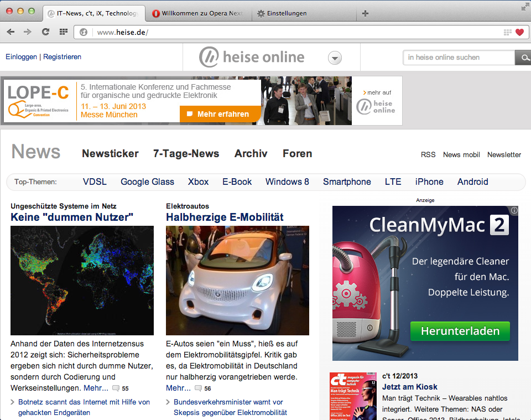This screenshot has height=420, width=531.
Task: Select the VDSL top topic
Action: coord(95,182)
